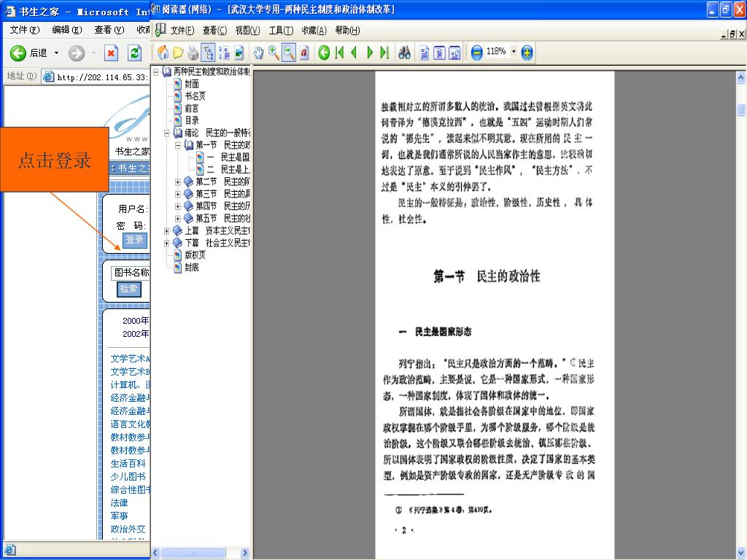Decrease zoom with the blue minus button
The width and height of the screenshot is (747, 560).
click(476, 52)
